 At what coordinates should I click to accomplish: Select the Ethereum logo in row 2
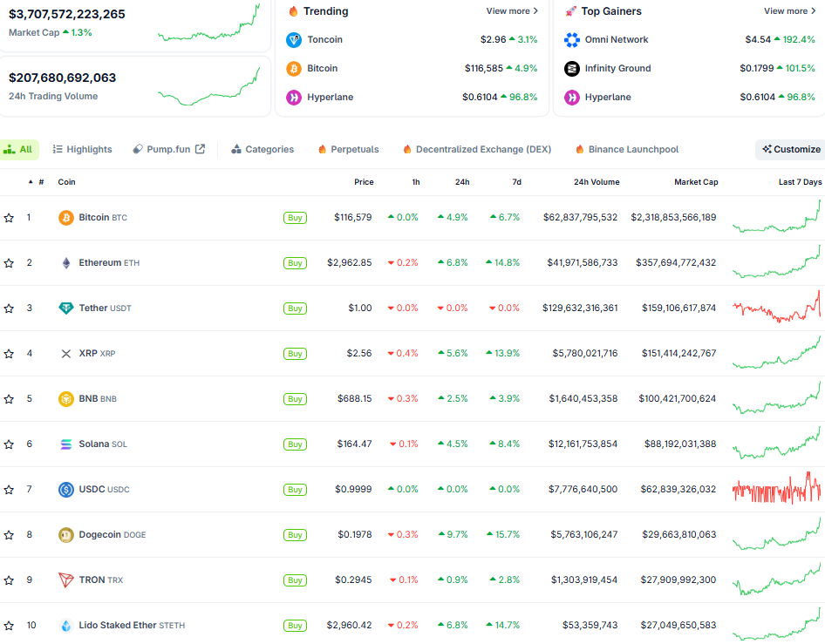click(x=65, y=262)
